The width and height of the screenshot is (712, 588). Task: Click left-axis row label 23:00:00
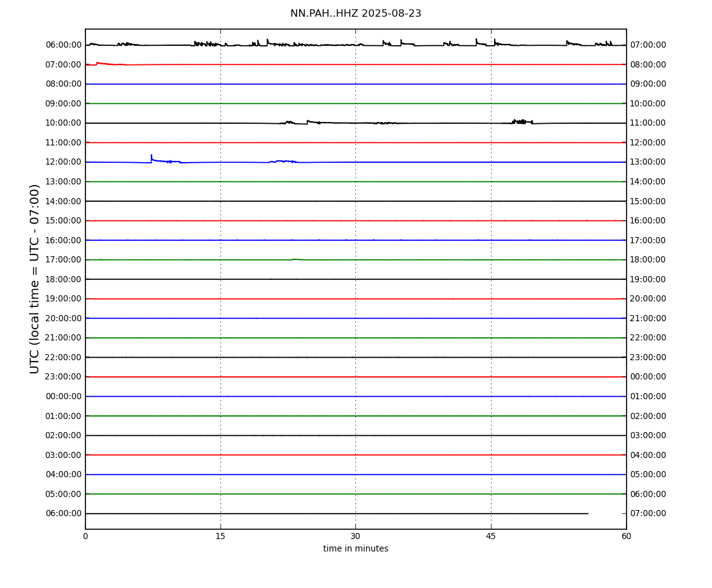point(64,377)
